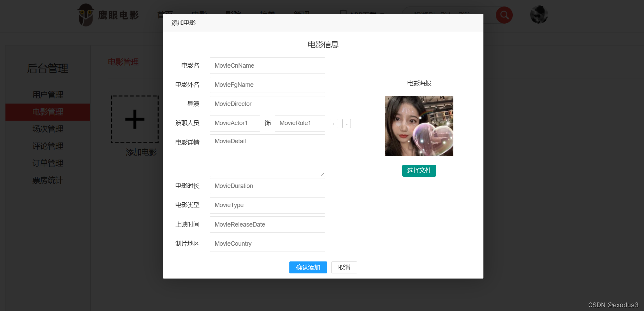
Task: Click the 取消 button to cancel
Action: pyautogui.click(x=344, y=267)
